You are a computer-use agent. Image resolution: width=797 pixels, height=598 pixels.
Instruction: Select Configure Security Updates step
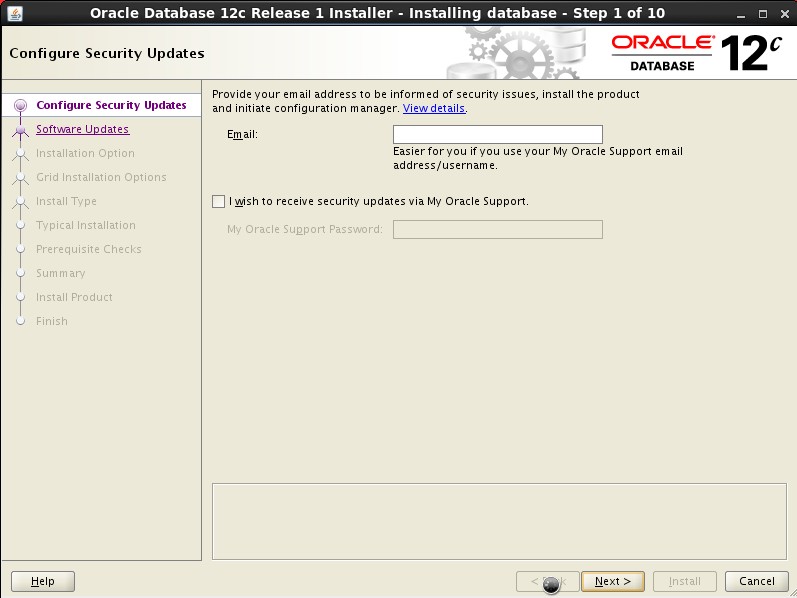[111, 105]
